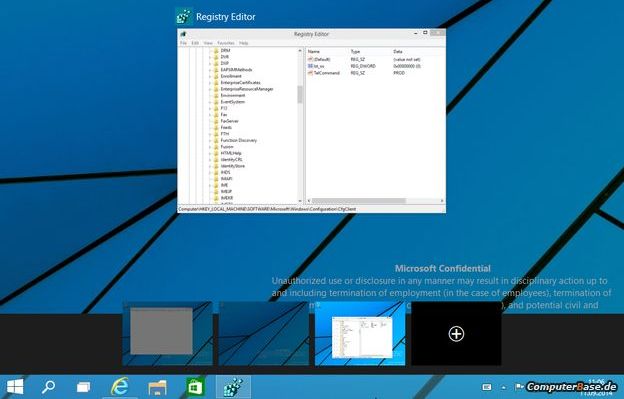Click the string icon of TelCommand value
Screen dimensions: 624x399
(x=310, y=73)
